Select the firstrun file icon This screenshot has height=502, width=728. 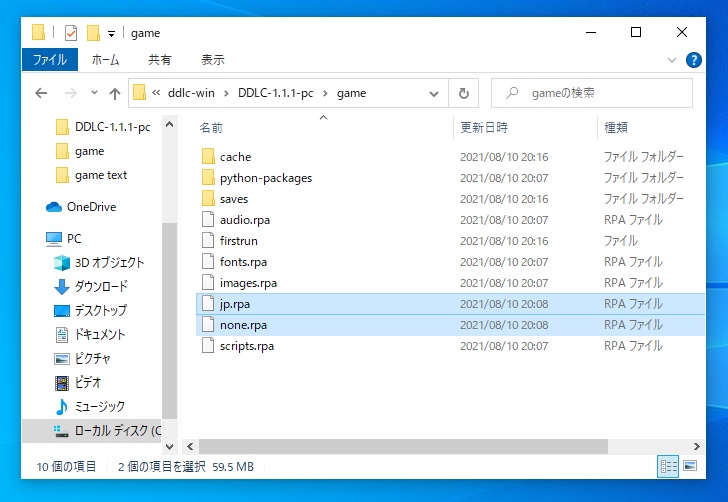pos(208,241)
